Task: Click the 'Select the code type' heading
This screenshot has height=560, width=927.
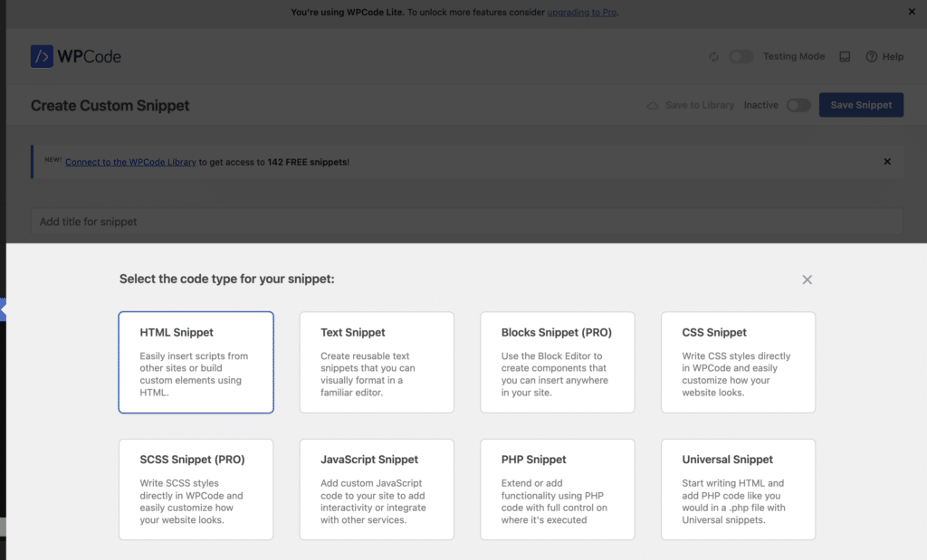Action: click(227, 279)
